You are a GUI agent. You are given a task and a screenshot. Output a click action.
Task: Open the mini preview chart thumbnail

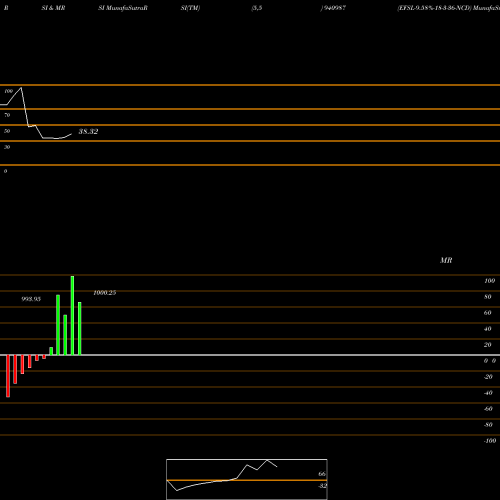pos(247,479)
